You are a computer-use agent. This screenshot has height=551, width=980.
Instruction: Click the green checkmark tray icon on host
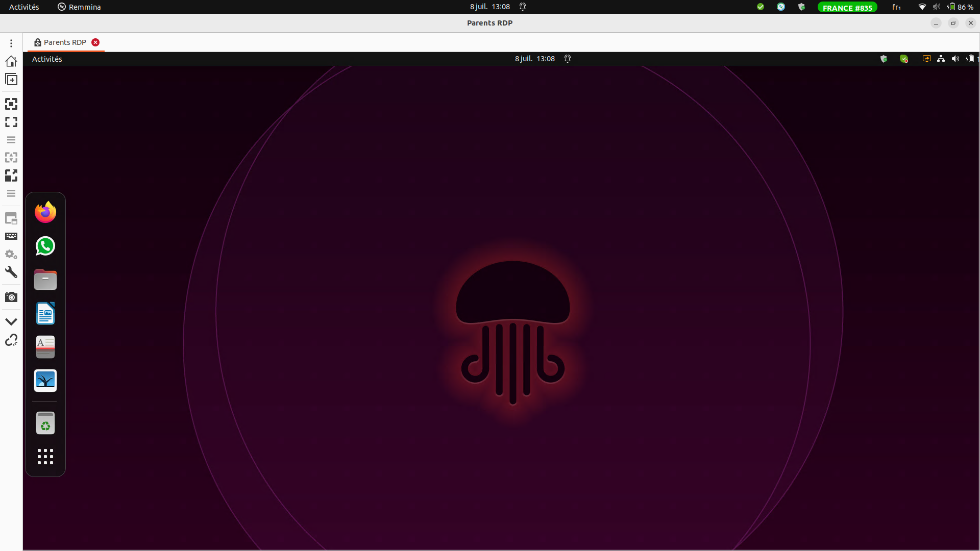click(x=761, y=7)
